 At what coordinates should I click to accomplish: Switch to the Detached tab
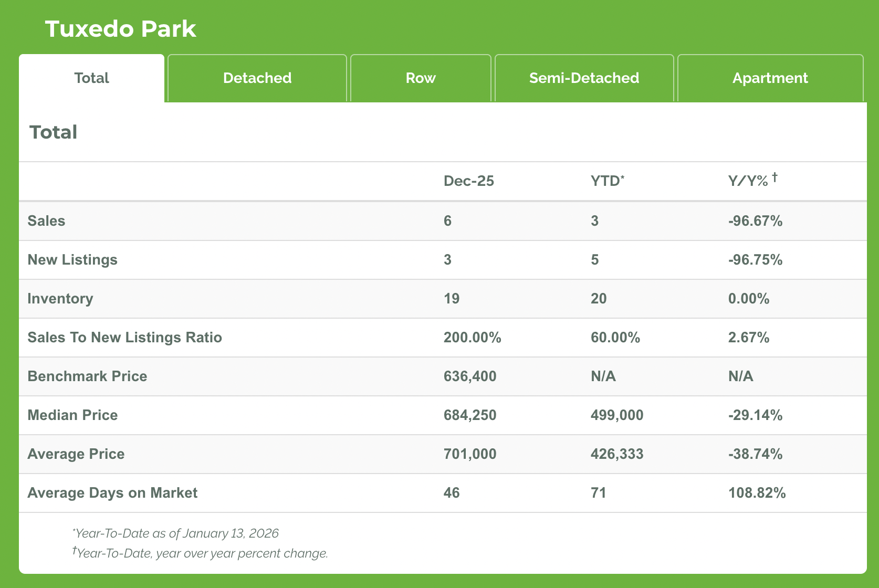pyautogui.click(x=257, y=78)
